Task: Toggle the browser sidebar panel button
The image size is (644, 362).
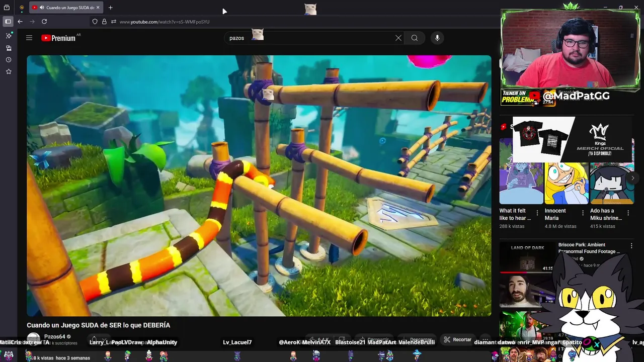Action: click(x=8, y=22)
